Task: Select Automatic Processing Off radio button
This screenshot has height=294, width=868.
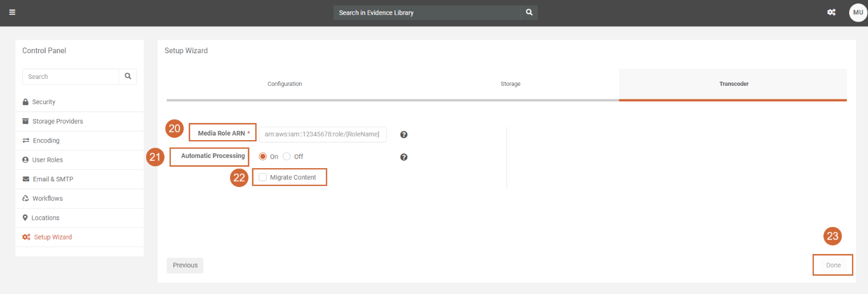Action: 287,156
